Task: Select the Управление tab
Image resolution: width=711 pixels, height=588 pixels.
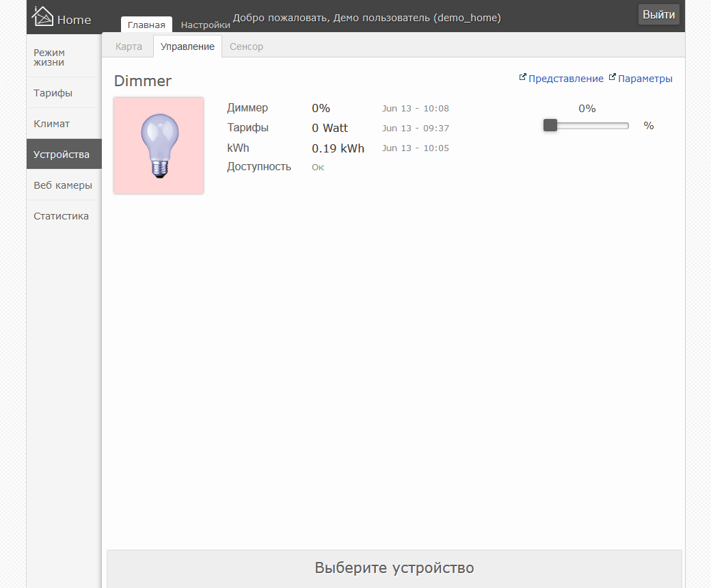Action: tap(187, 46)
